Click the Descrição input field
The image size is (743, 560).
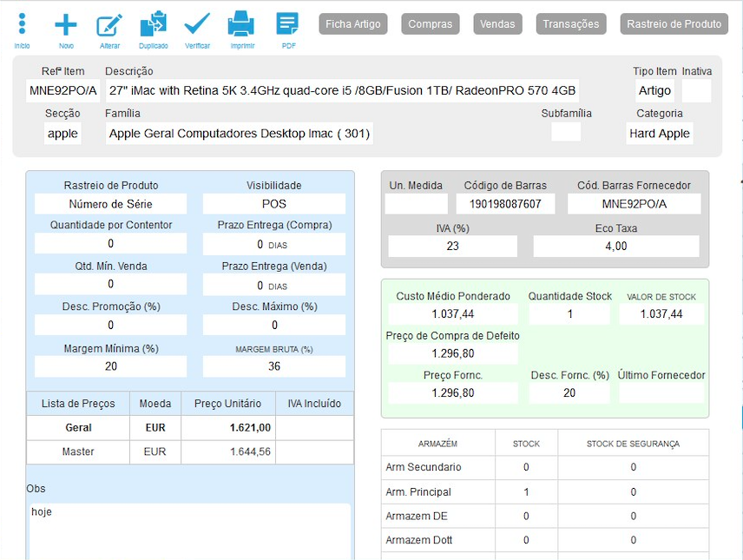342,90
